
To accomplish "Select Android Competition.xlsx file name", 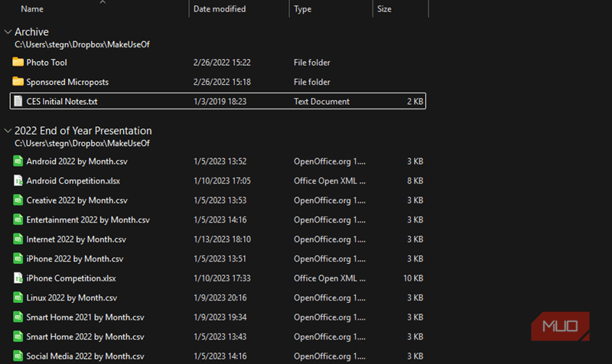I will click(73, 180).
